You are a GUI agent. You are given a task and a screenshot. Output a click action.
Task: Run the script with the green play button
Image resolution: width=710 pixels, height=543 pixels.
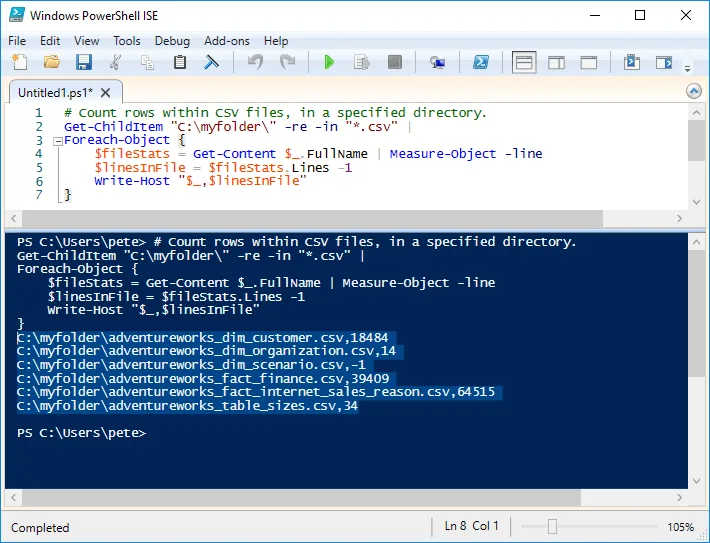coord(329,63)
